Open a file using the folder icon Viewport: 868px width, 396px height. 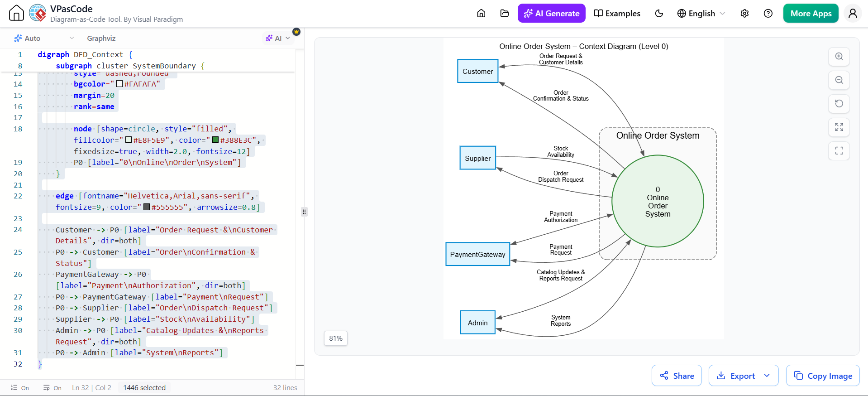(x=505, y=13)
